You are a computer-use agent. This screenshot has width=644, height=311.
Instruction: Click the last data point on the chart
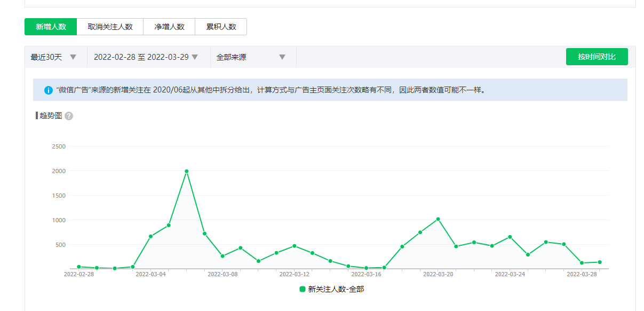[600, 262]
